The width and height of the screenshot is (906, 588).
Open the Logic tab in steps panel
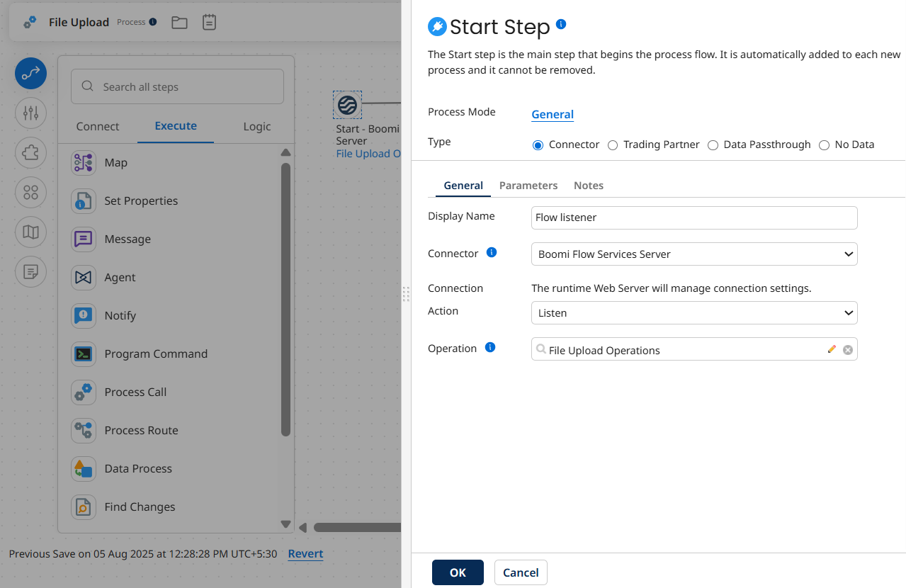(x=256, y=126)
